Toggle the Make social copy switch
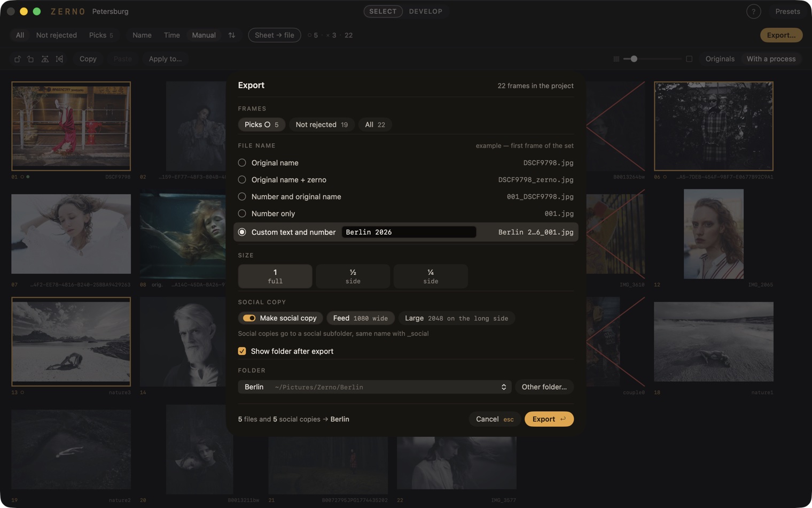Viewport: 812px width, 508px height. tap(249, 318)
